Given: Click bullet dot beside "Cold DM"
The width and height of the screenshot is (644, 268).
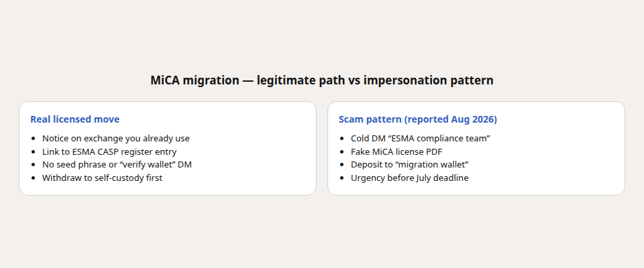Looking at the screenshot, I should tap(341, 139).
